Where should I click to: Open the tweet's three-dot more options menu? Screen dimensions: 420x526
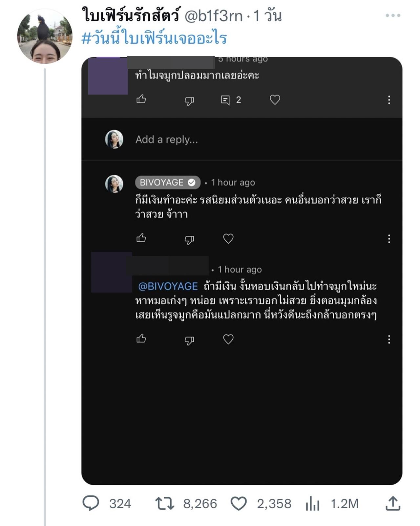click(x=393, y=15)
